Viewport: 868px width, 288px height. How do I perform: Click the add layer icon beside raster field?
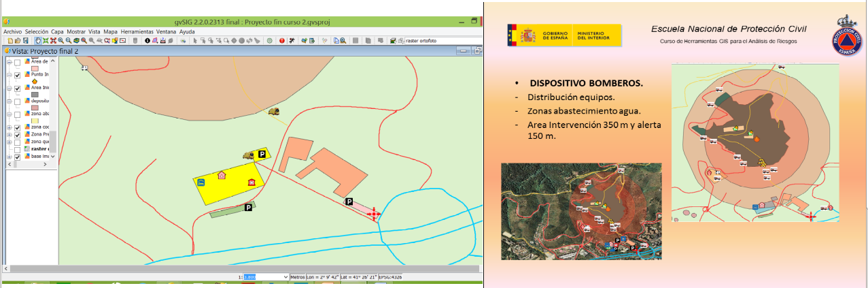click(x=392, y=41)
